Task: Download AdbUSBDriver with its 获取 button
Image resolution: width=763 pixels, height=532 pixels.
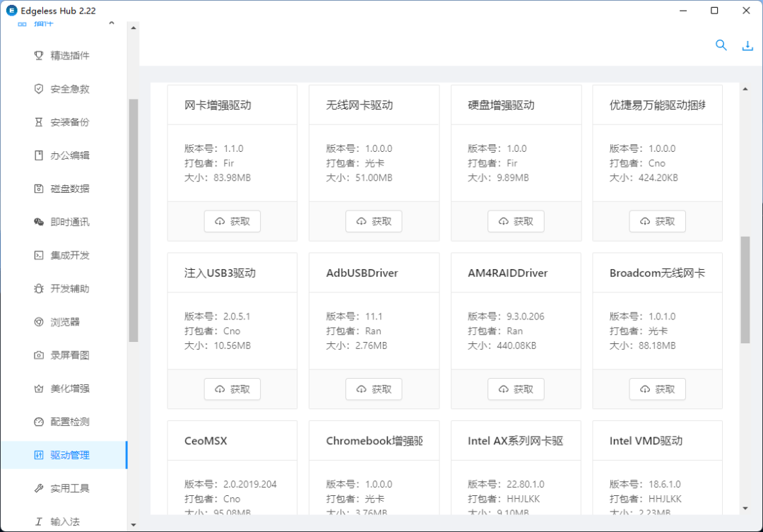Action: 374,389
